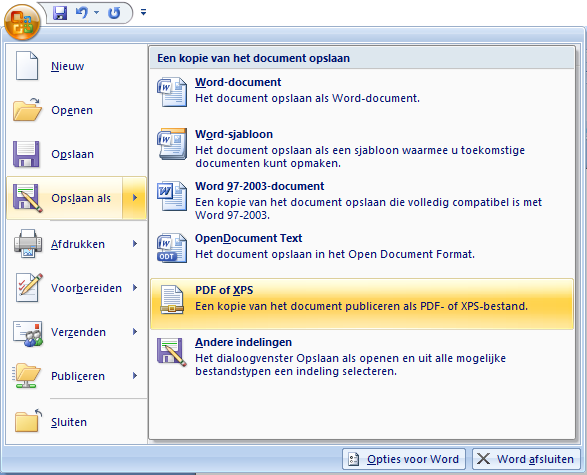The height and width of the screenshot is (475, 587).
Task: Click the Word-sjabloon template icon
Action: click(172, 144)
